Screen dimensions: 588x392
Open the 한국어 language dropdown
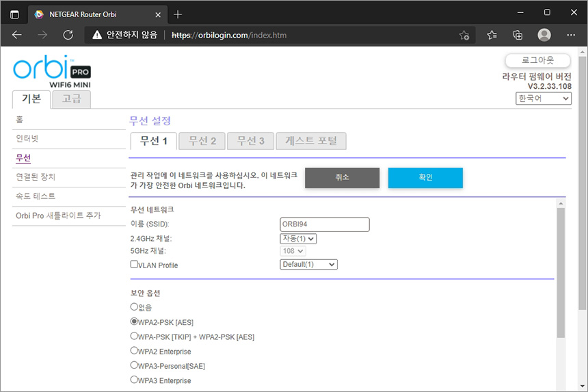[544, 99]
